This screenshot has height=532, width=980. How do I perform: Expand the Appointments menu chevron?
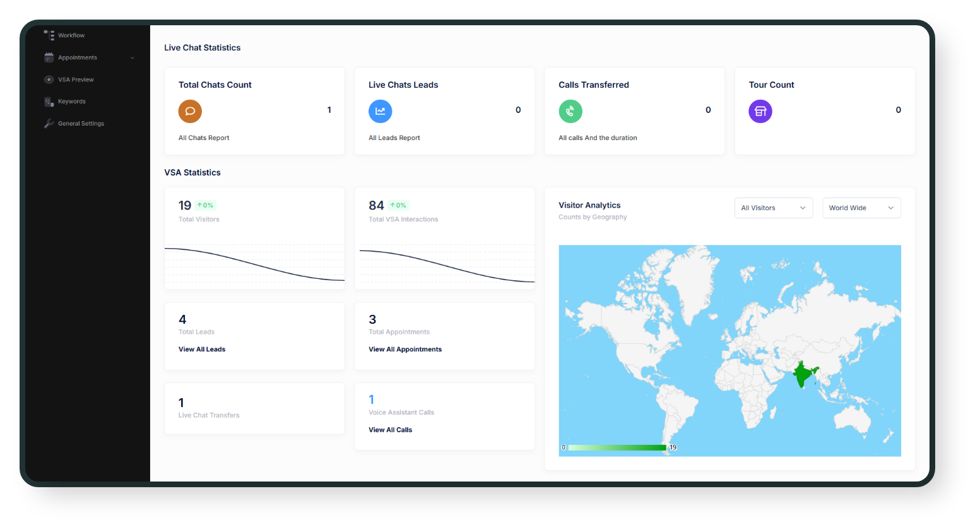(133, 58)
